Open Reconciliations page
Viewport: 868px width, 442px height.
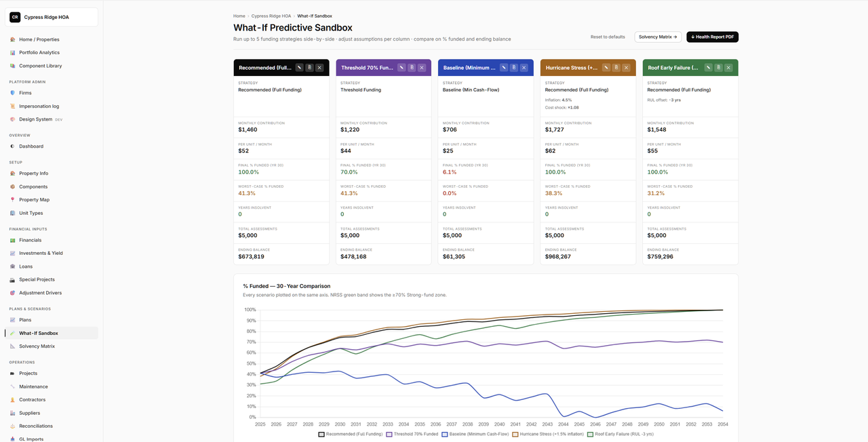click(x=52, y=426)
